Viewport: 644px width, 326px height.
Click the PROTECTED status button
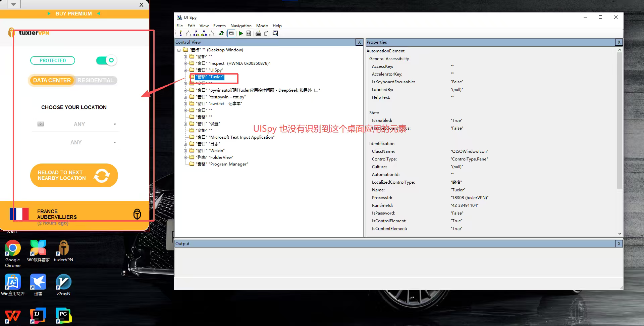coord(53,60)
